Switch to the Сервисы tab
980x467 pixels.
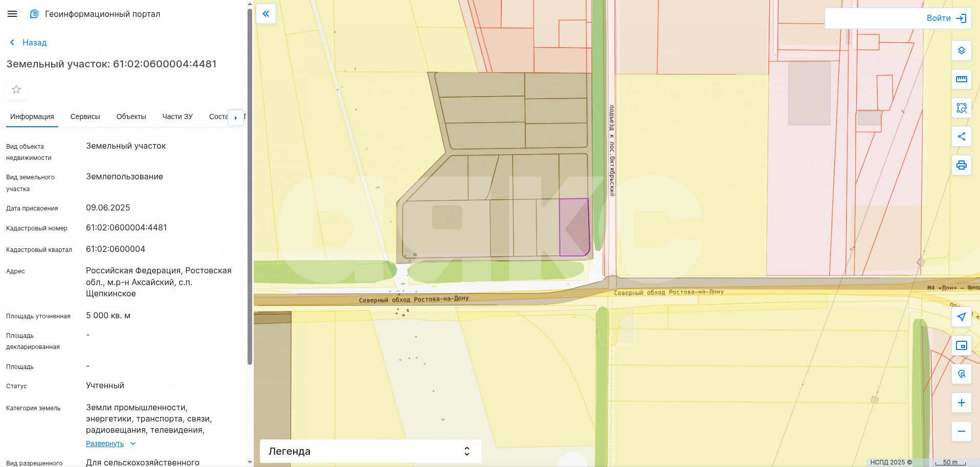[85, 116]
